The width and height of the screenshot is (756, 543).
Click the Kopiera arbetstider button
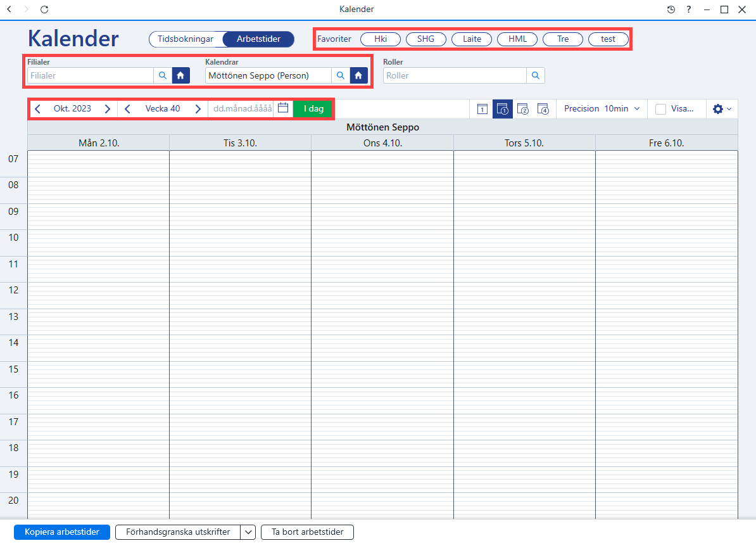(x=62, y=532)
